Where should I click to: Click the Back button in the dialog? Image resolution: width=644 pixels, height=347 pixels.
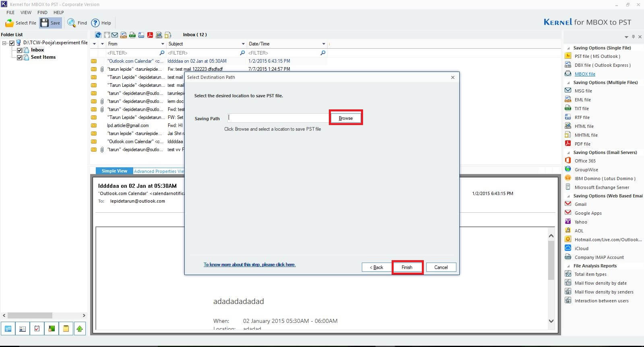pos(377,267)
